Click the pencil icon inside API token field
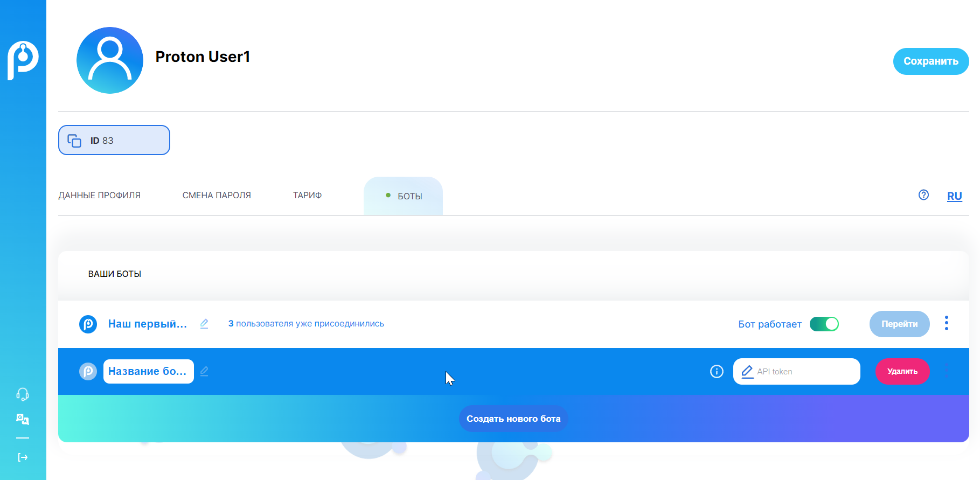This screenshot has height=480, width=980. point(747,372)
